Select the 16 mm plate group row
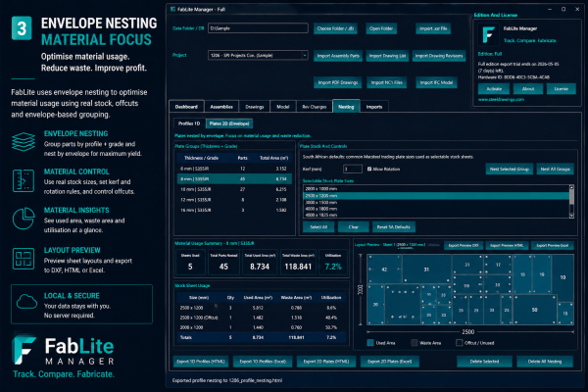This screenshot has width=588, height=392. 234,210
